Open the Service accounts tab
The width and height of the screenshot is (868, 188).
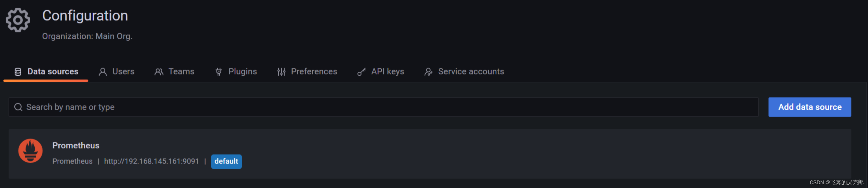click(x=464, y=71)
